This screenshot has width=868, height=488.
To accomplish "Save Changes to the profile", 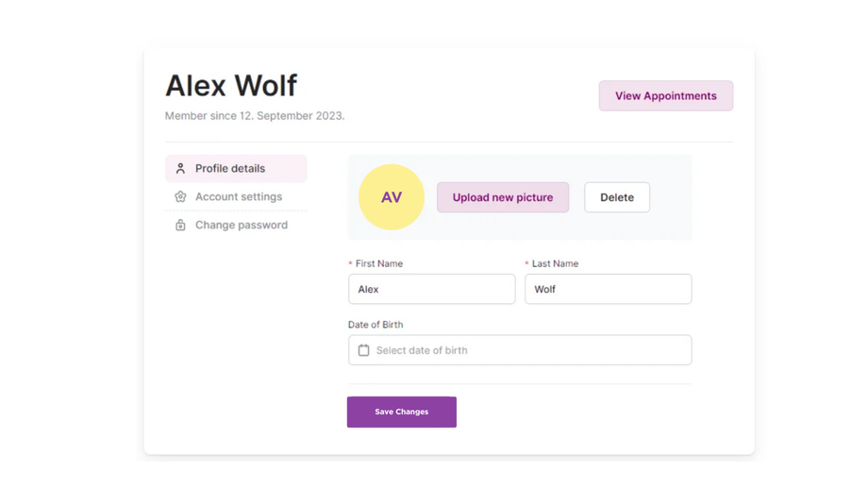I will (x=402, y=412).
